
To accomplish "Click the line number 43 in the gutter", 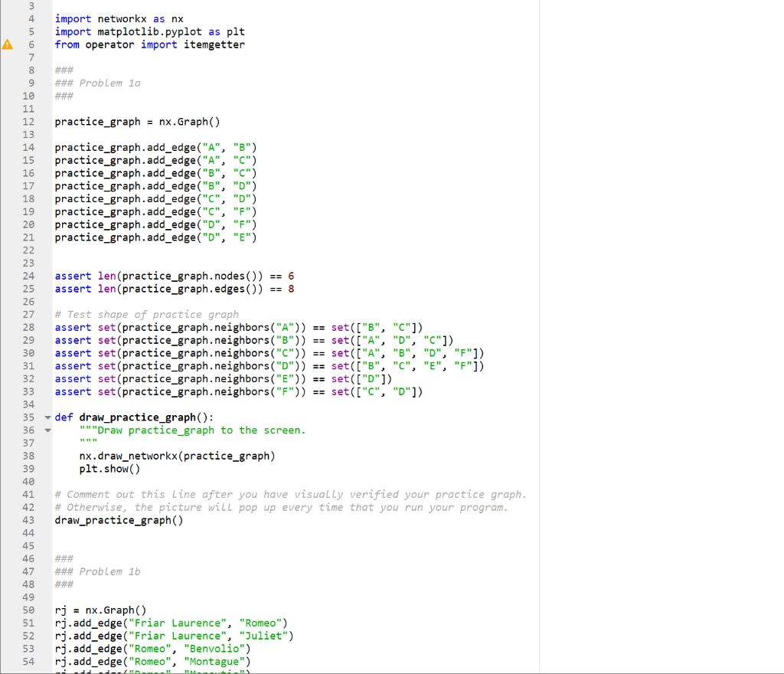I will pos(28,521).
